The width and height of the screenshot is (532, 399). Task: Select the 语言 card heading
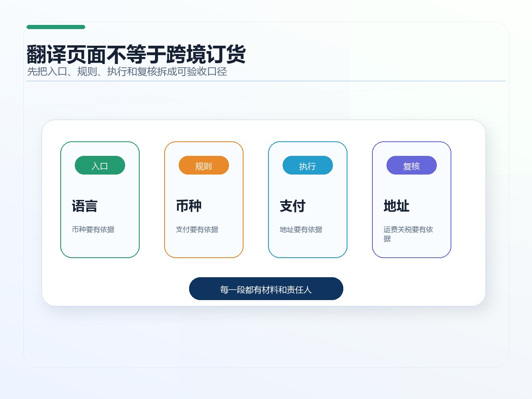click(x=85, y=206)
